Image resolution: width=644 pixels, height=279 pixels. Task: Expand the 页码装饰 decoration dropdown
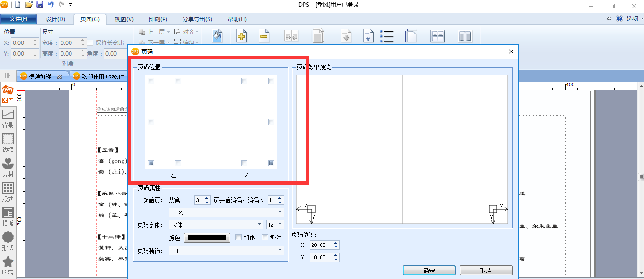point(226,251)
